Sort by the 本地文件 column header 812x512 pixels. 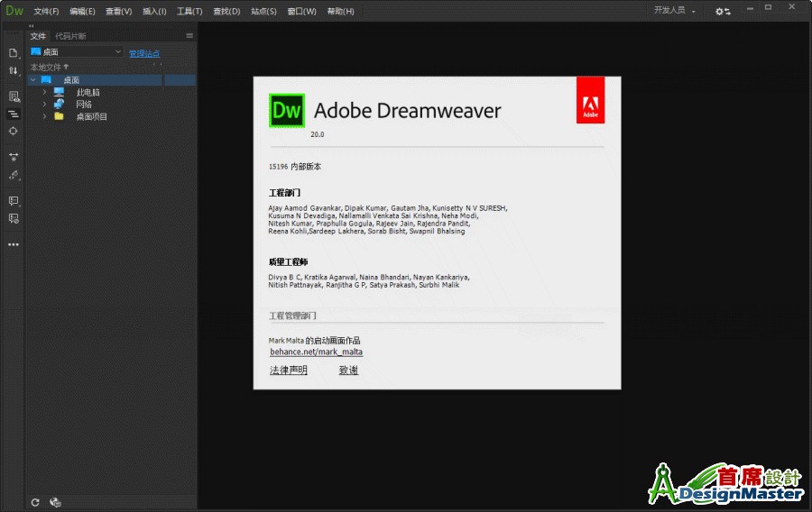[x=50, y=68]
